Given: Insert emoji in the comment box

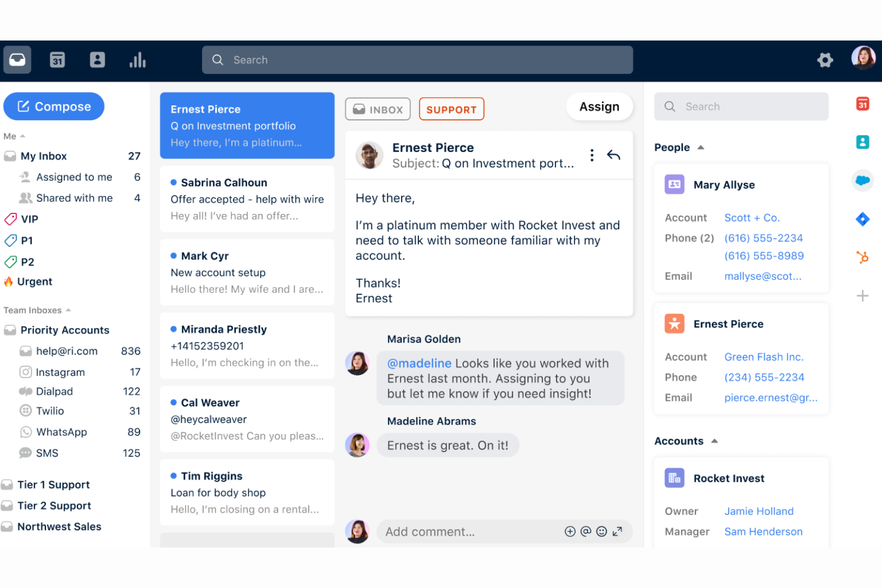Looking at the screenshot, I should [601, 531].
